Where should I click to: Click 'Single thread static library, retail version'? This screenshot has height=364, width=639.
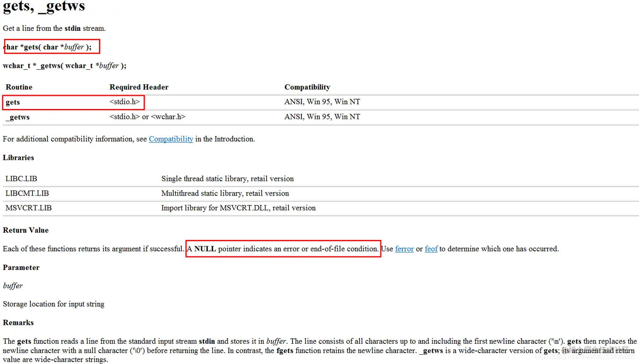point(227,179)
